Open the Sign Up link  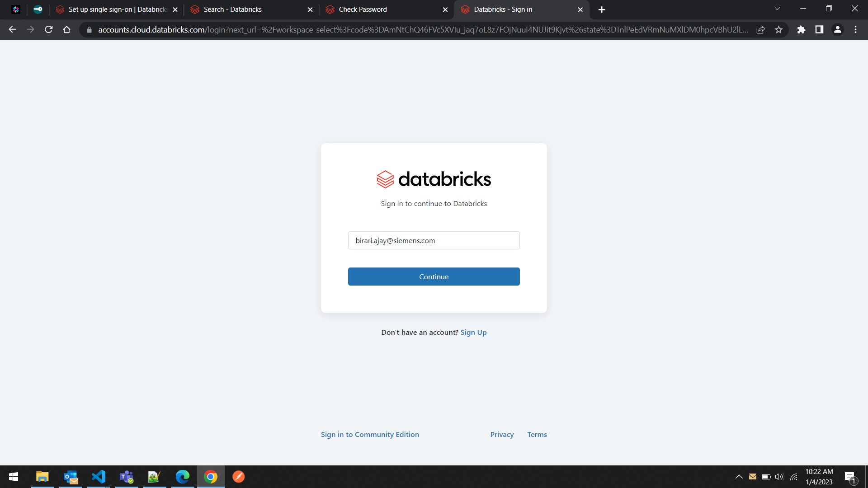pyautogui.click(x=473, y=332)
